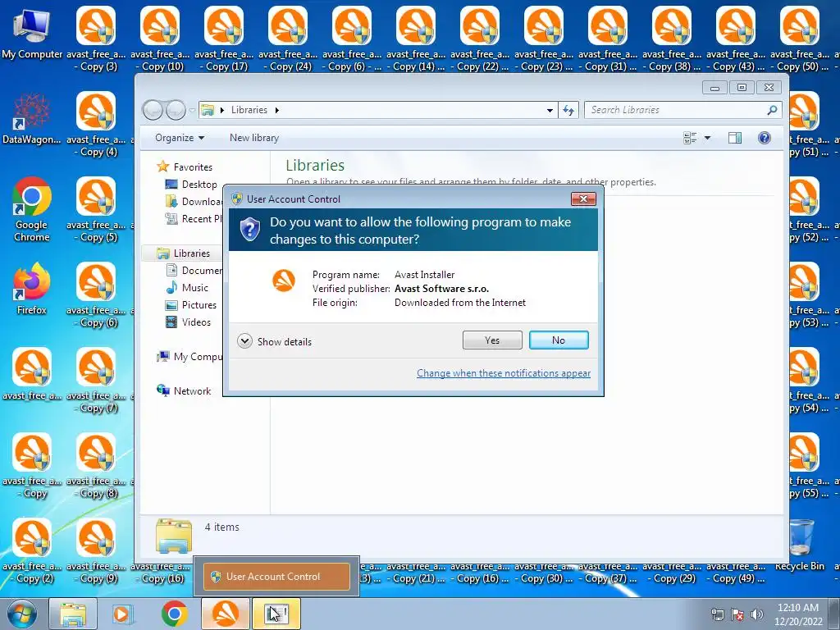Select avast_free Copy (17) desktop icon

click(x=223, y=39)
